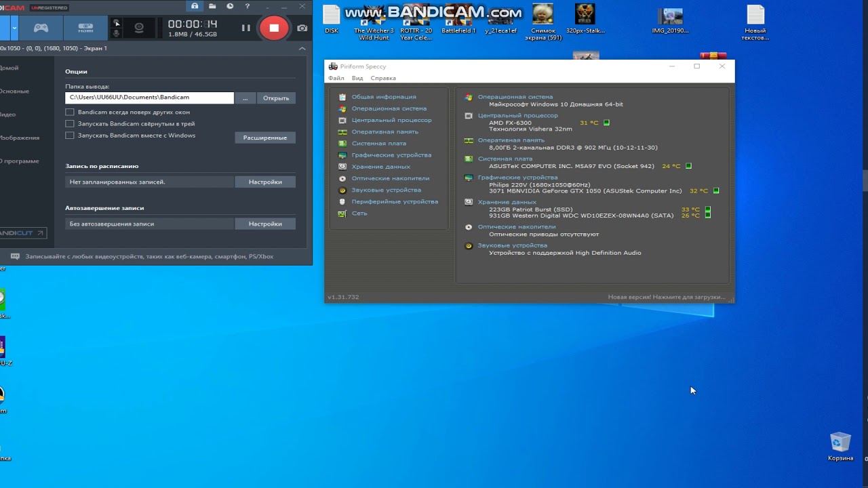Toggle the microphone icon in Bandicam toolbar
The width and height of the screenshot is (868, 488).
[x=117, y=33]
